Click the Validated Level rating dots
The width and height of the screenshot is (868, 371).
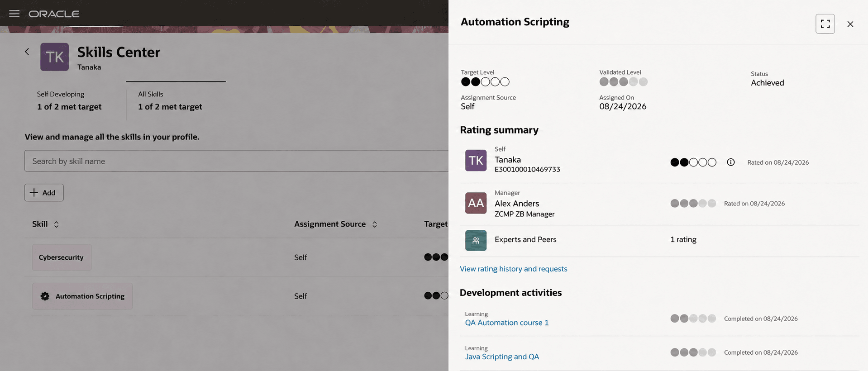[x=624, y=82]
